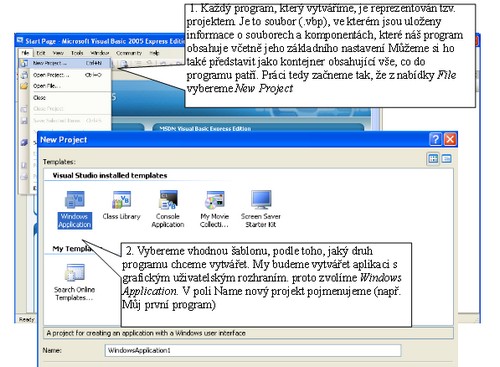Choose Screen Saver Starter Kit template
500x367 pixels.
(261, 209)
